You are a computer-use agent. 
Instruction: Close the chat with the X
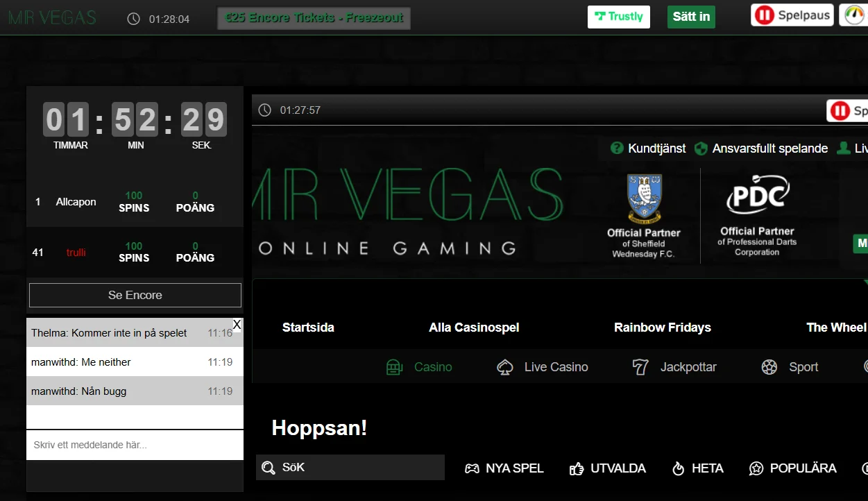point(237,324)
